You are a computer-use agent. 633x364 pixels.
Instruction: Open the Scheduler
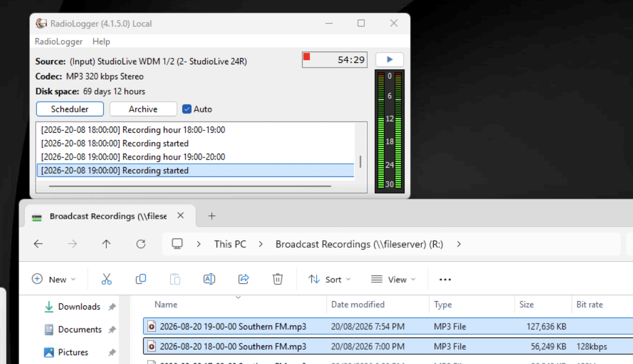pyautogui.click(x=70, y=109)
